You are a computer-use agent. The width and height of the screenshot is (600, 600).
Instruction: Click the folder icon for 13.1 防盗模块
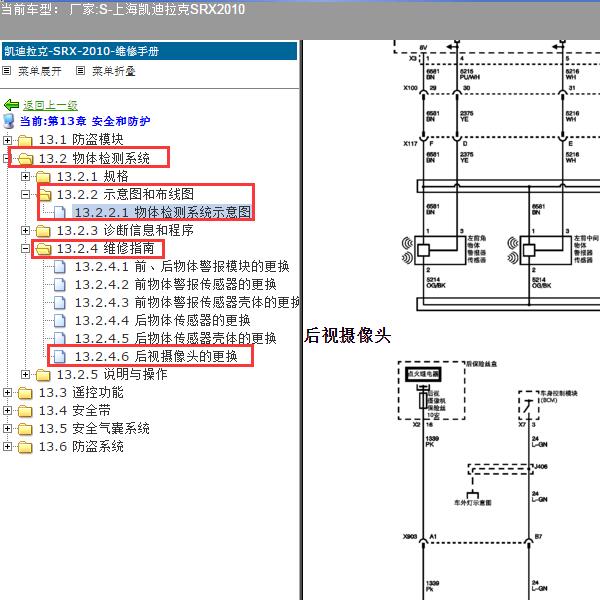click(25, 140)
